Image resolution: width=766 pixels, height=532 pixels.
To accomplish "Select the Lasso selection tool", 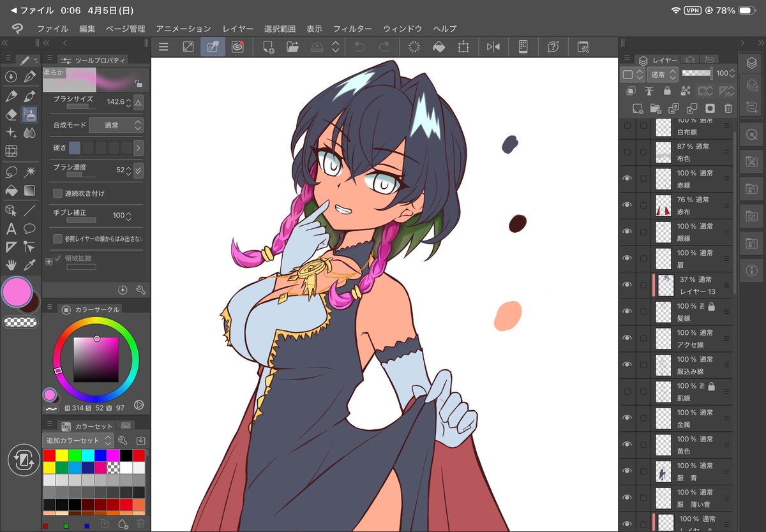I will (11, 172).
